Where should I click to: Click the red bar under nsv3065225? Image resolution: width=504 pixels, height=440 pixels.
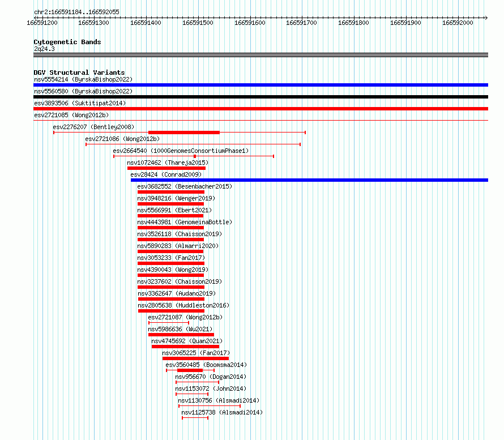[196, 358]
